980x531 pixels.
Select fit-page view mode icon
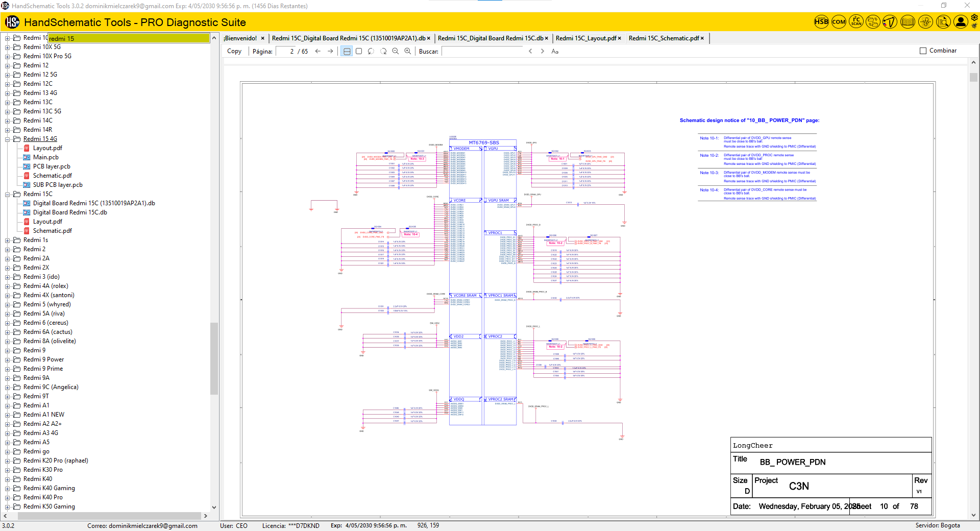[359, 51]
